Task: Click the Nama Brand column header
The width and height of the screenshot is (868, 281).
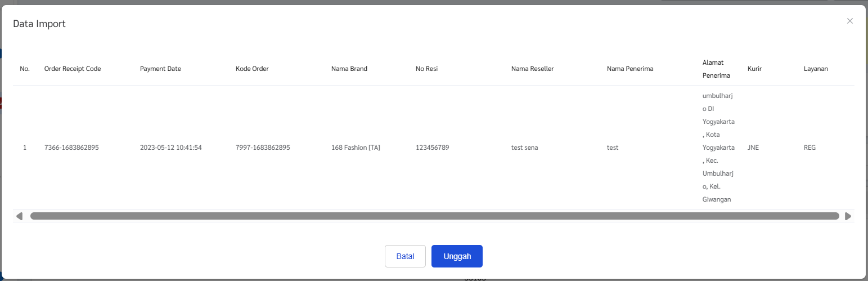Action: (349, 69)
